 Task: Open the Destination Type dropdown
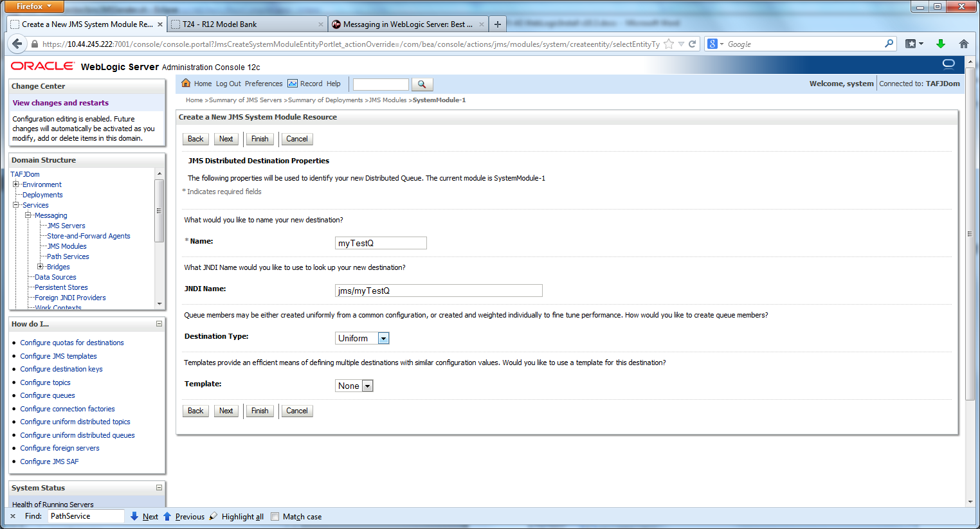pos(383,338)
